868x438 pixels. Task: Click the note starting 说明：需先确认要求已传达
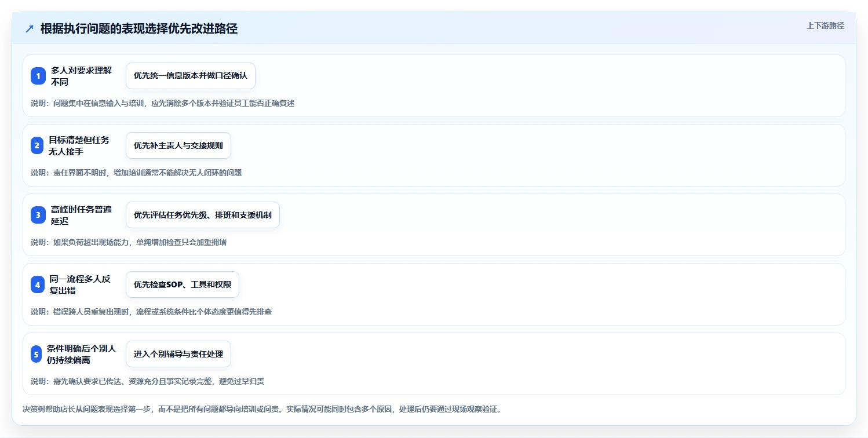point(148,381)
